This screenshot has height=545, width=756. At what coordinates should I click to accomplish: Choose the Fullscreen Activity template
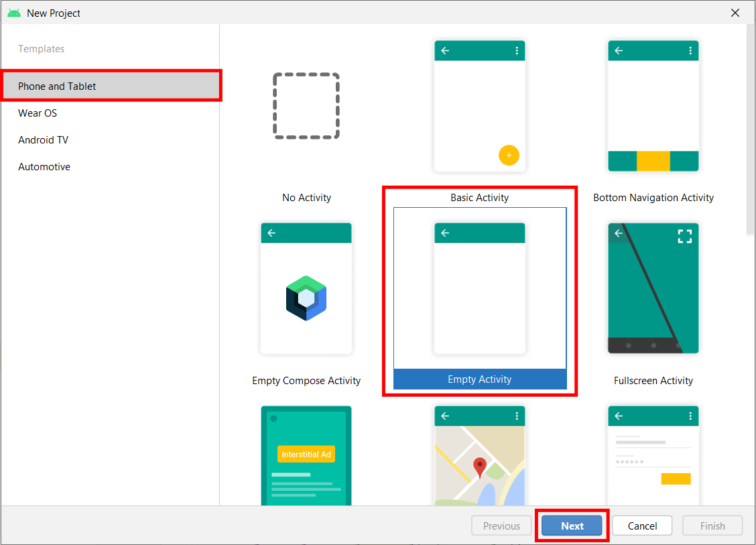pyautogui.click(x=653, y=288)
